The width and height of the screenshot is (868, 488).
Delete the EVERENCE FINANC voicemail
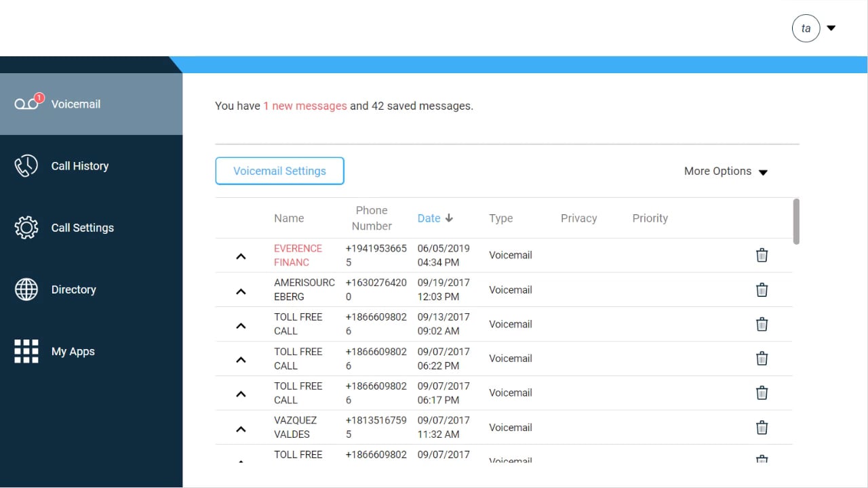tap(762, 256)
